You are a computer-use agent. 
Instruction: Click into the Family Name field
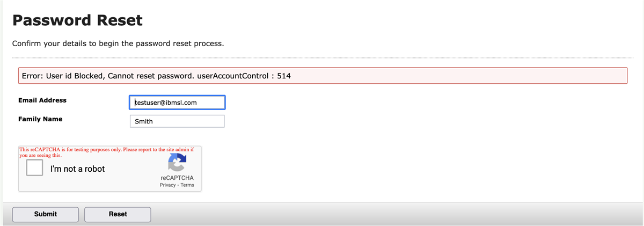coord(177,121)
